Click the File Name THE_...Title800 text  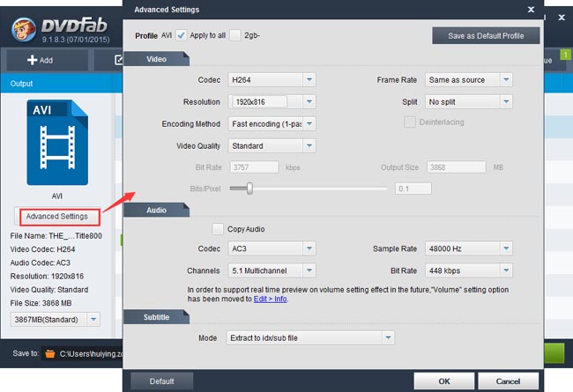[x=56, y=236]
